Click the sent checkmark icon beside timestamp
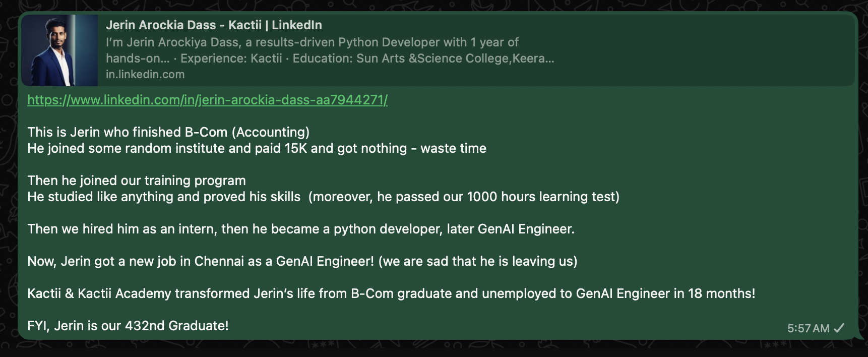Viewport: 868px width, 357px height. click(x=839, y=328)
